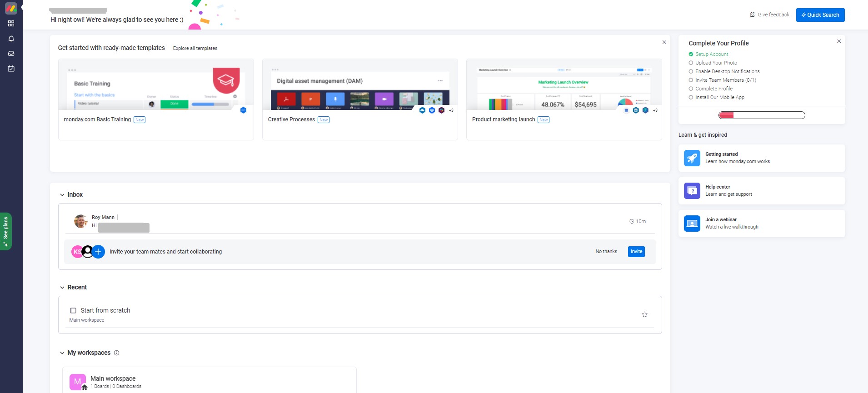Screen dimensions: 868x393
Task: Click the +3 badge on Creative Processes
Action: pyautogui.click(x=451, y=110)
